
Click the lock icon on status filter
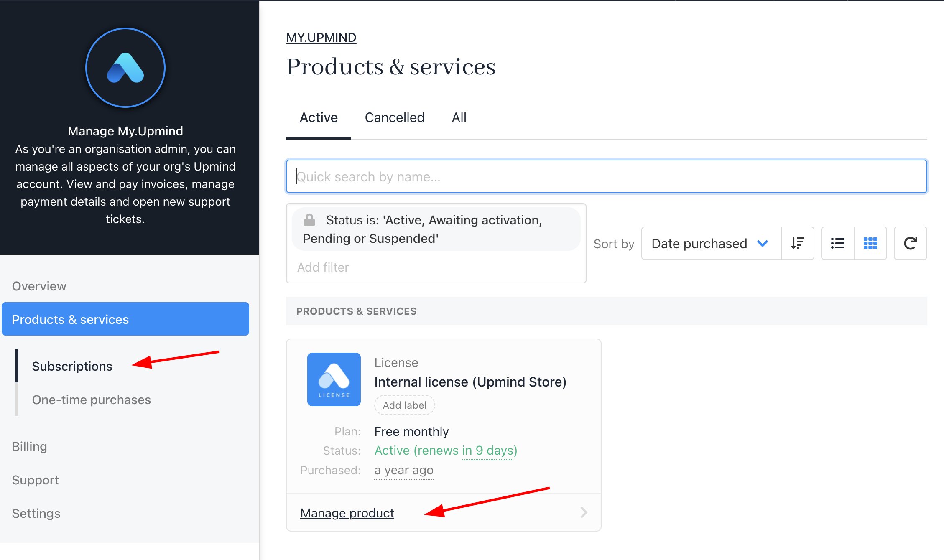[309, 219]
